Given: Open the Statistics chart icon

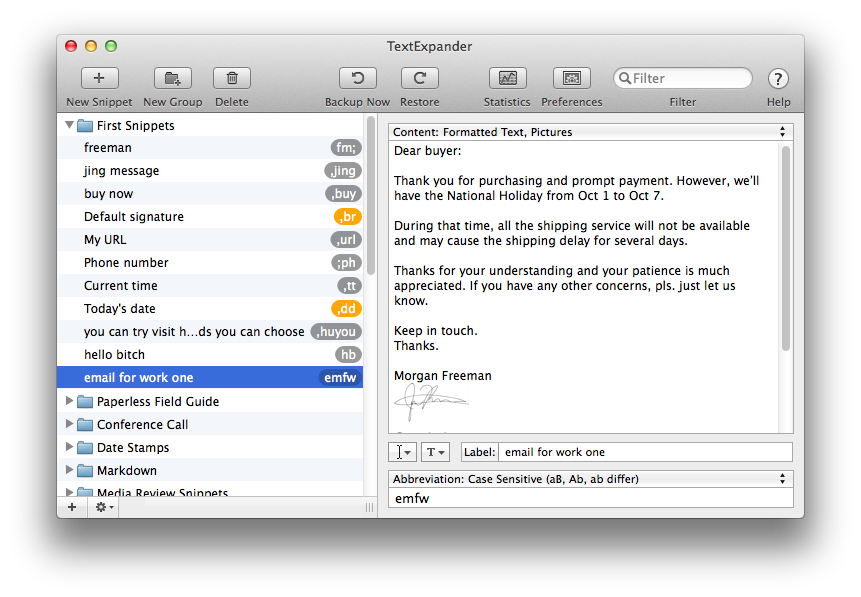Looking at the screenshot, I should [x=507, y=78].
